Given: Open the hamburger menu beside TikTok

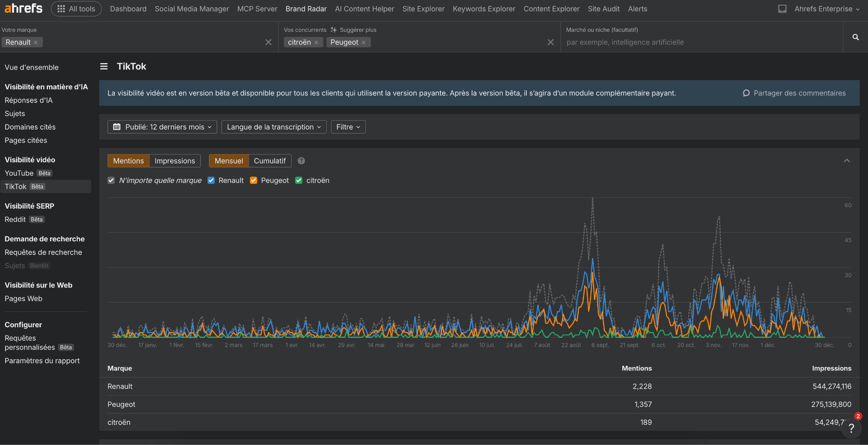Looking at the screenshot, I should pyautogui.click(x=104, y=66).
